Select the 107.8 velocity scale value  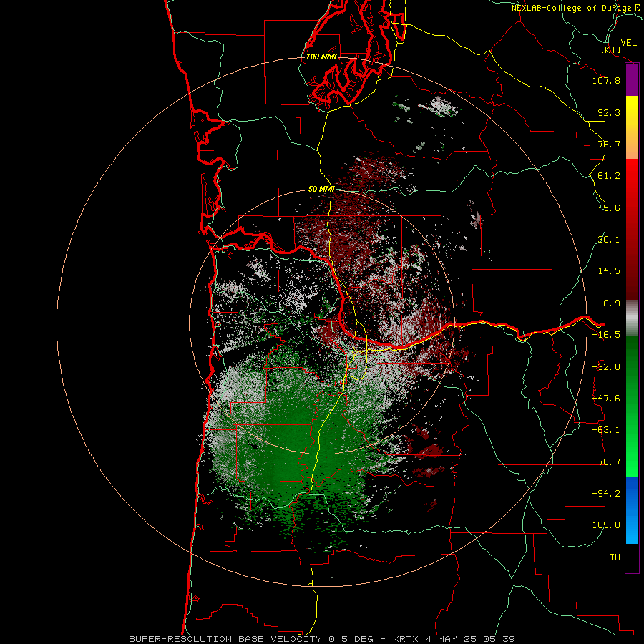[x=606, y=80]
